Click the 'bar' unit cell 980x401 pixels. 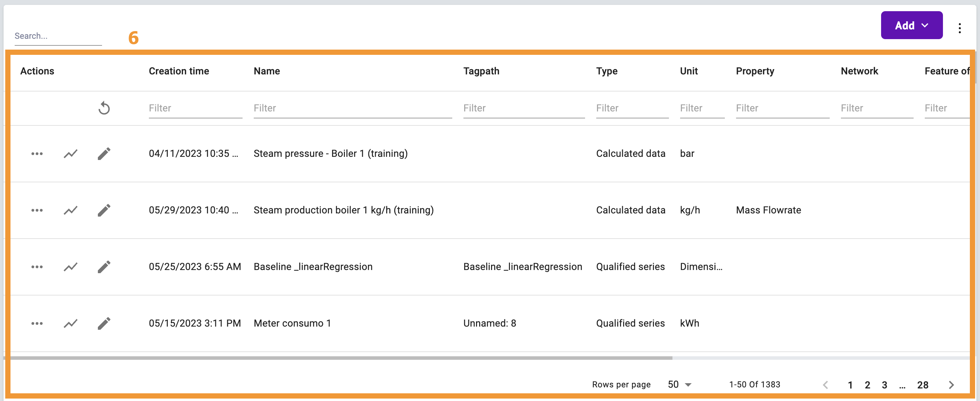click(687, 154)
